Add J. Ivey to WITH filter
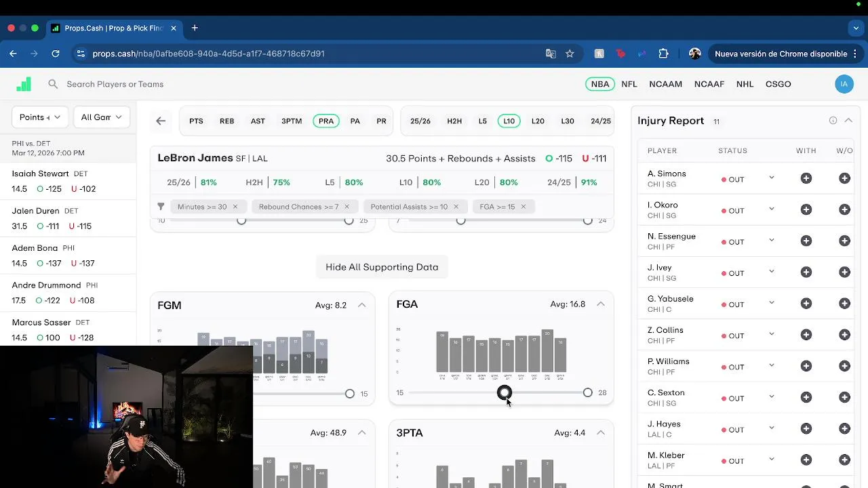The width and height of the screenshot is (868, 488). [806, 272]
